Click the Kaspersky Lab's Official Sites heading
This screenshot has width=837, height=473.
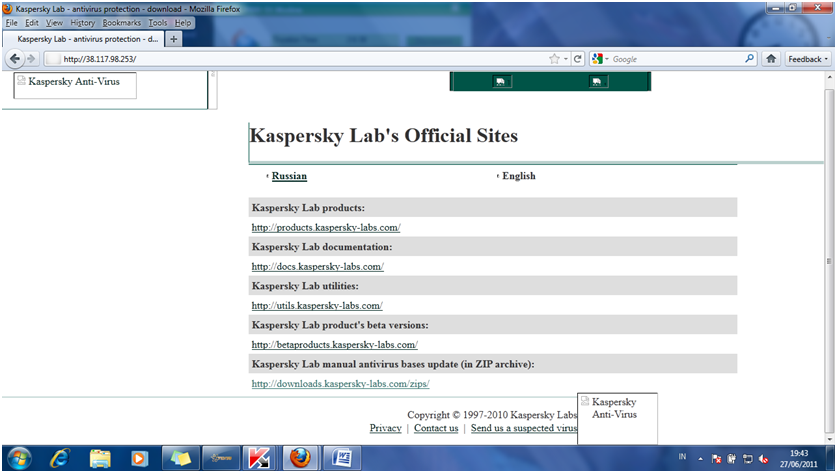coord(384,136)
